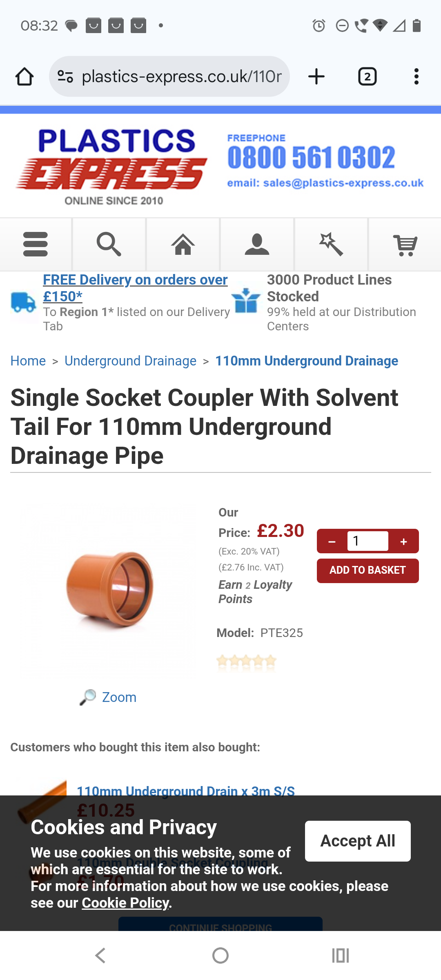This screenshot has height=980, width=441.
Task: Open the account profile icon
Action: [x=257, y=244]
